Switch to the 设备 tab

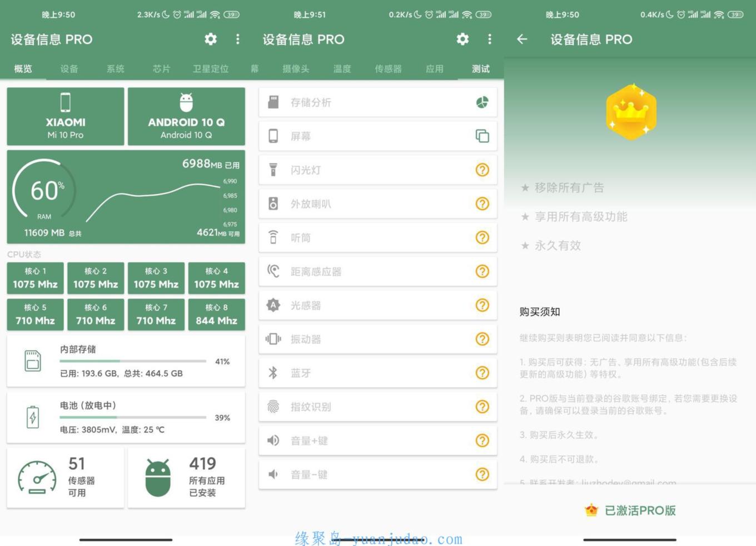coord(69,69)
